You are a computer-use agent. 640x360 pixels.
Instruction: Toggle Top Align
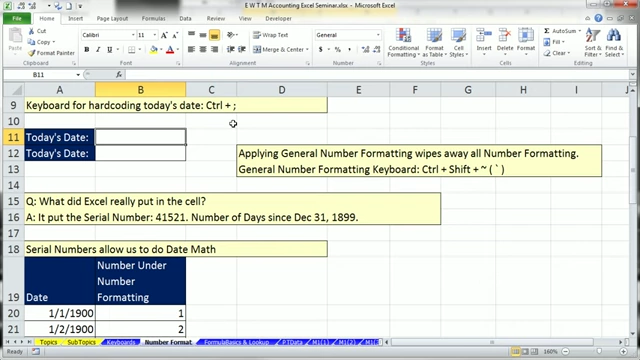pos(191,35)
